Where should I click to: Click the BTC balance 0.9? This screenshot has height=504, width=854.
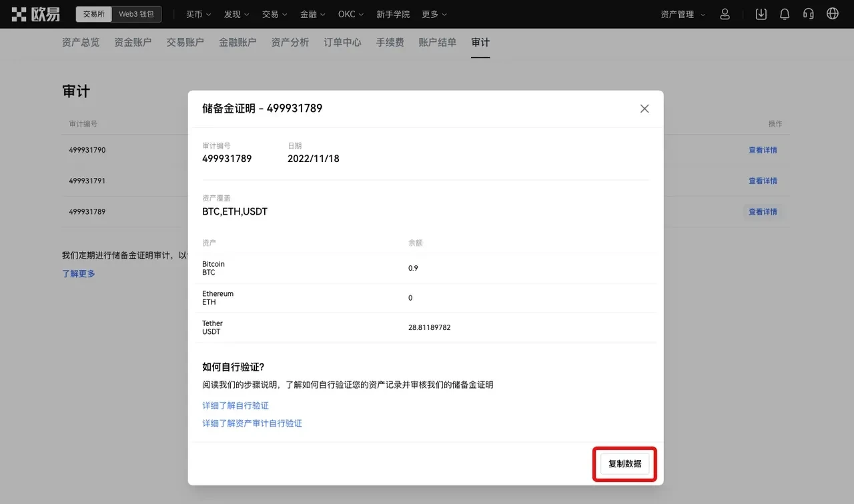413,268
